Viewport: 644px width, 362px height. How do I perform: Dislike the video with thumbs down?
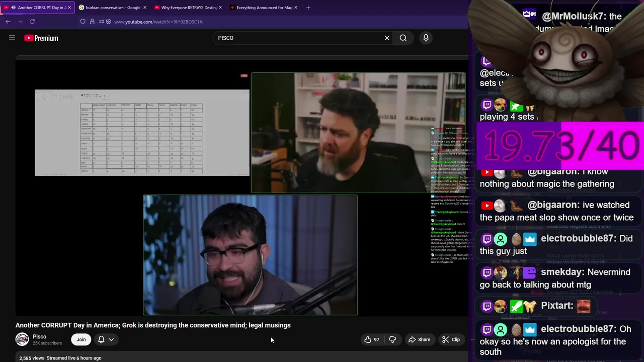click(x=392, y=339)
